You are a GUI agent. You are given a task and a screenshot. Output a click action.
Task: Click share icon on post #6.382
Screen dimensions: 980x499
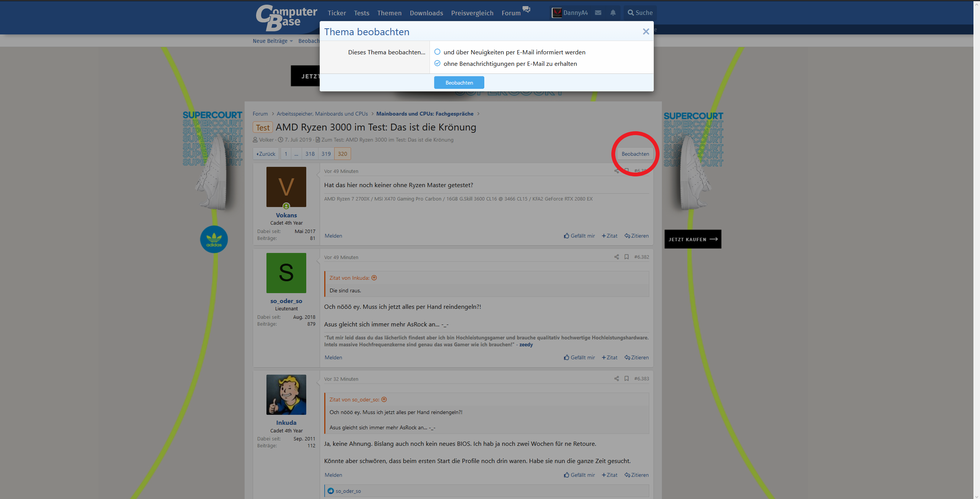click(616, 257)
